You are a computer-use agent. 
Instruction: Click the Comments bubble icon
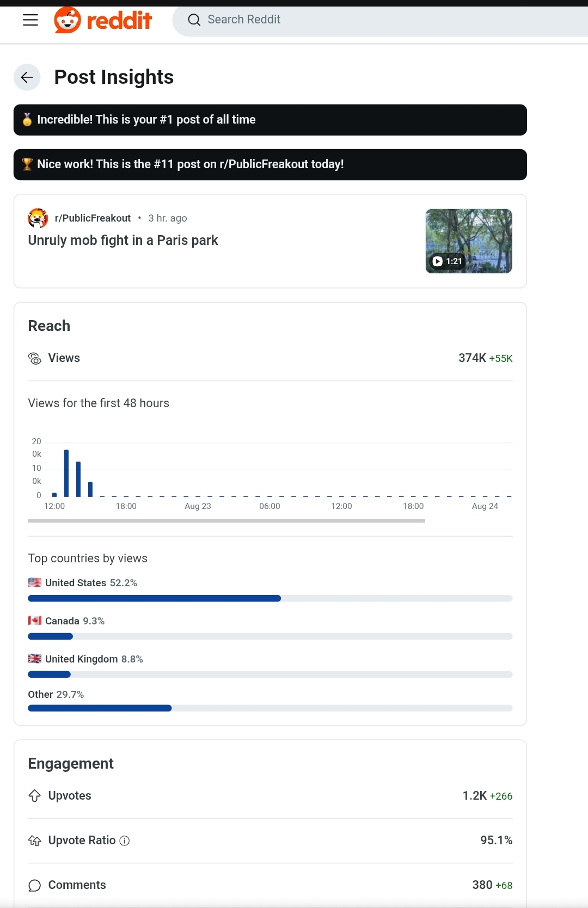35,885
